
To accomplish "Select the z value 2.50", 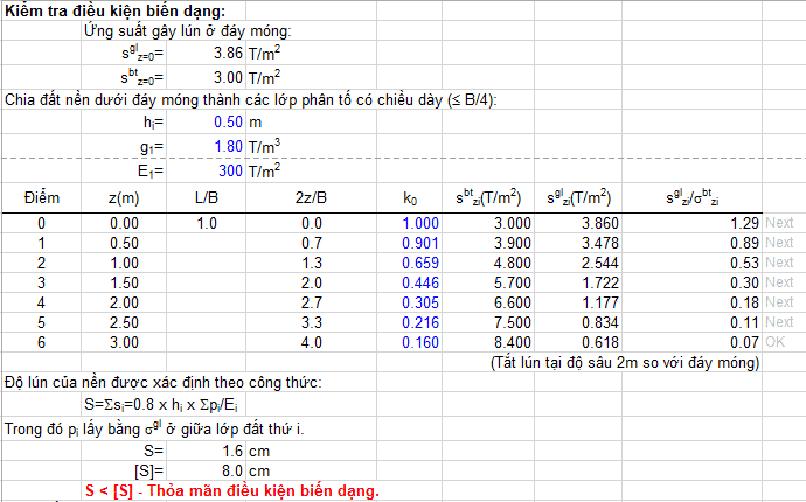I will (x=124, y=323).
